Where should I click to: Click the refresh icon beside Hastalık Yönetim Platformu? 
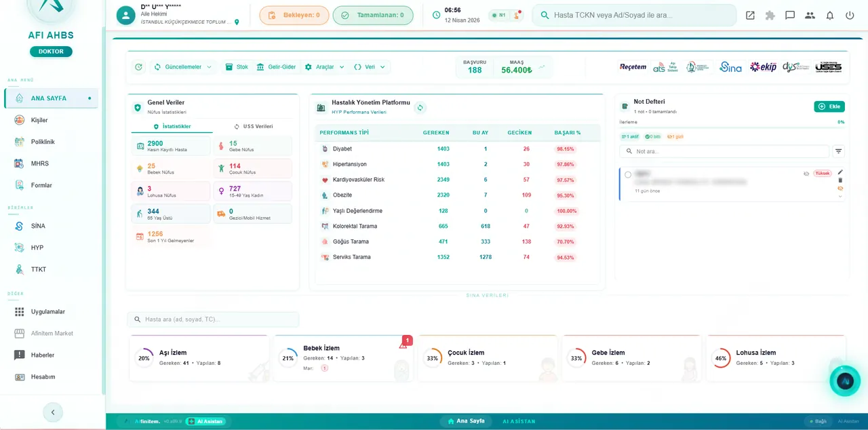[420, 107]
